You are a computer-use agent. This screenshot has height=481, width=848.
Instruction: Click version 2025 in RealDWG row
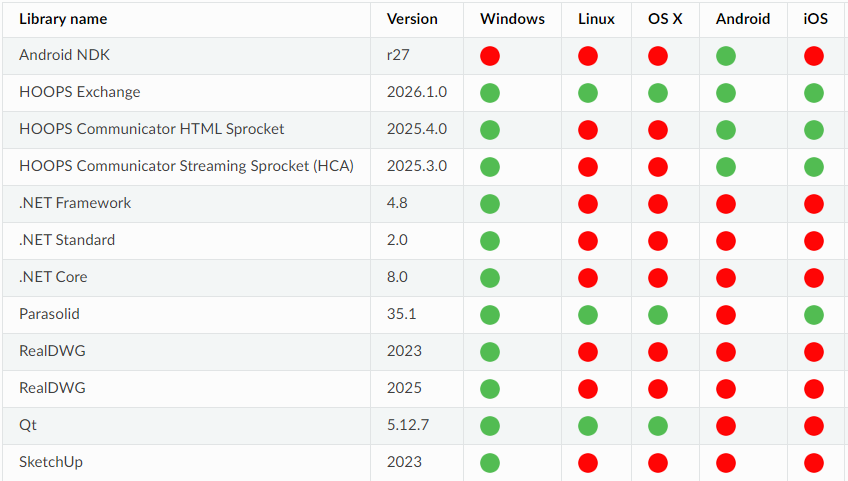coord(404,388)
